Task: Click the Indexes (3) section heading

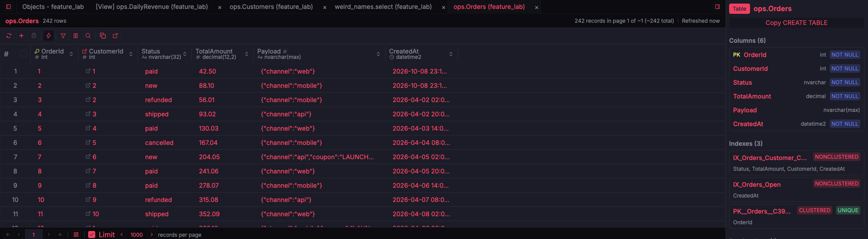Action: pyautogui.click(x=746, y=144)
